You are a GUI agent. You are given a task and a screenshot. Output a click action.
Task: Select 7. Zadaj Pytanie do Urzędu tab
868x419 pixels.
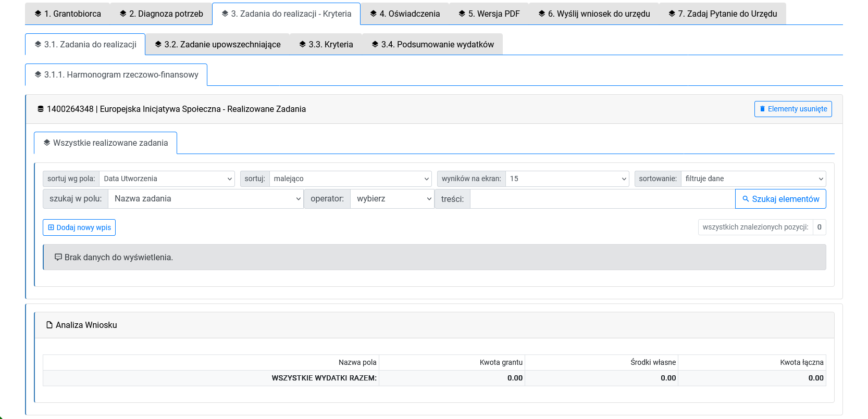pos(723,14)
